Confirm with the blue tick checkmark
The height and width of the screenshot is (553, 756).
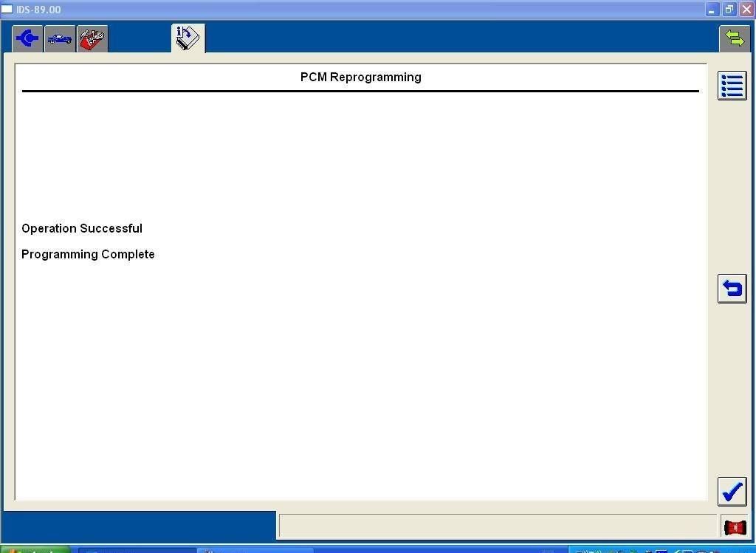coord(732,491)
